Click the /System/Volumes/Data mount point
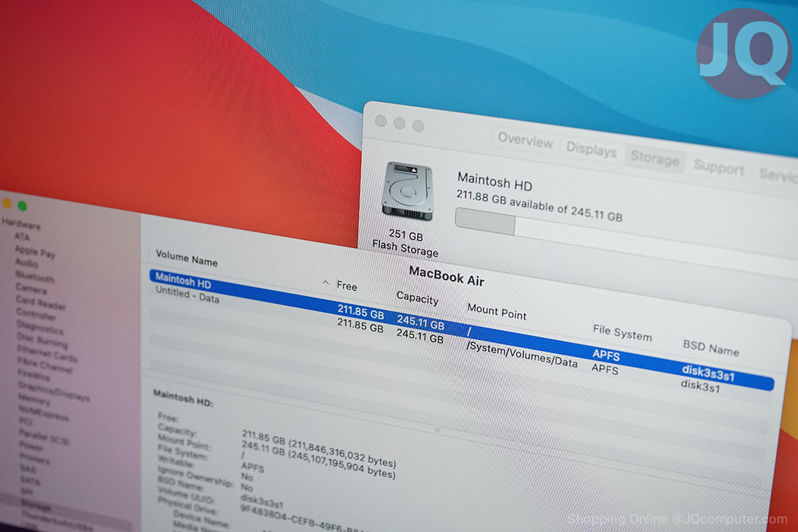This screenshot has height=532, width=798. (x=522, y=354)
